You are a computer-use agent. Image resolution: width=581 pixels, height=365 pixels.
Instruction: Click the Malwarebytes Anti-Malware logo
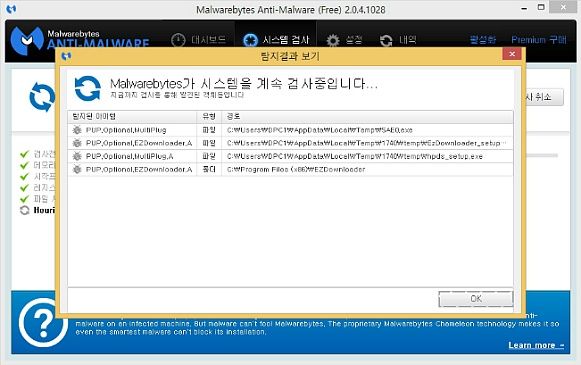click(80, 39)
